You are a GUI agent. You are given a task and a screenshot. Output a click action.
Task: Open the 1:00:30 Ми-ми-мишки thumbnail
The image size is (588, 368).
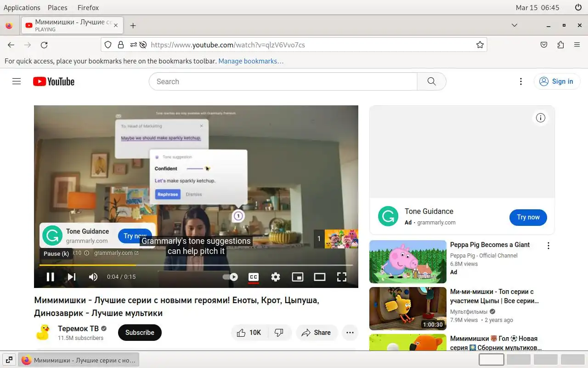pyautogui.click(x=408, y=309)
